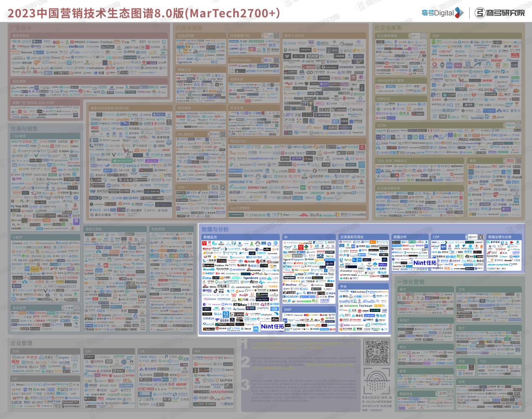Image resolution: width=532 pixels, height=419 pixels.
Task: Click the 企业管理 section heading
Action: click(x=21, y=343)
